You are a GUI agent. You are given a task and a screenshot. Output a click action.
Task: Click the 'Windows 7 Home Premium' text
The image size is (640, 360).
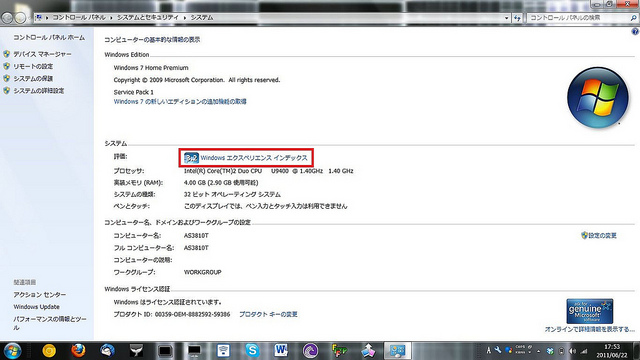point(151,68)
